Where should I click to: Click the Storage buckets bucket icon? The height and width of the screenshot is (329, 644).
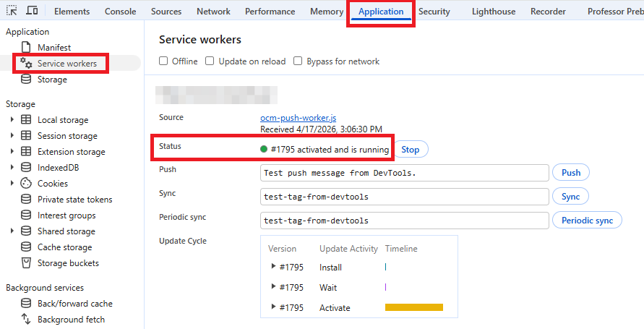pyautogui.click(x=26, y=263)
